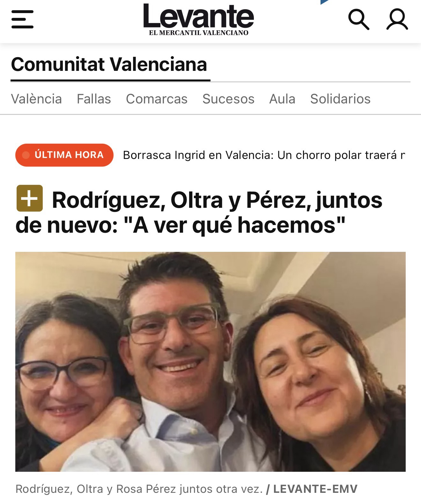Switch to the Aula tab
Screen dimensions: 421x504
tap(282, 99)
